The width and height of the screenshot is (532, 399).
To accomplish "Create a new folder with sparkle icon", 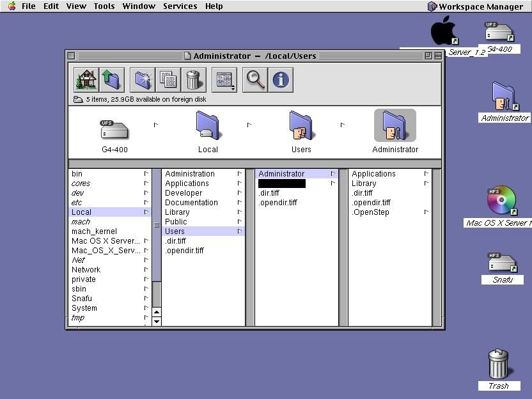I will 143,80.
